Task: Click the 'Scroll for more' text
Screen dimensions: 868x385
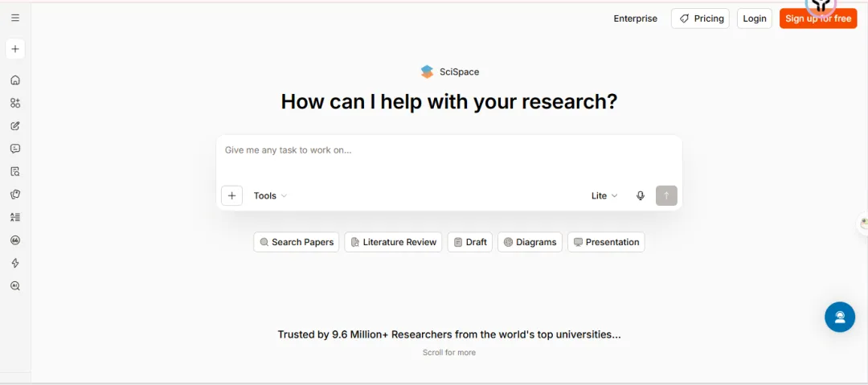Action: click(x=449, y=352)
